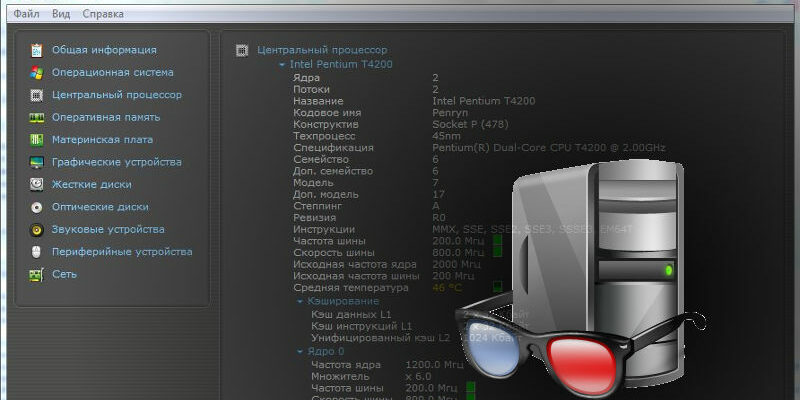
Task: Click the green indicator on Ядро 0 Частота шины
Action: (470, 388)
